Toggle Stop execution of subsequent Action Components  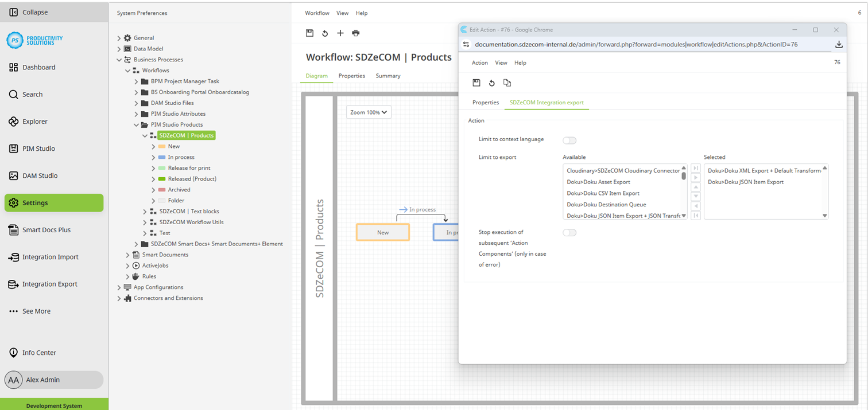coord(569,232)
